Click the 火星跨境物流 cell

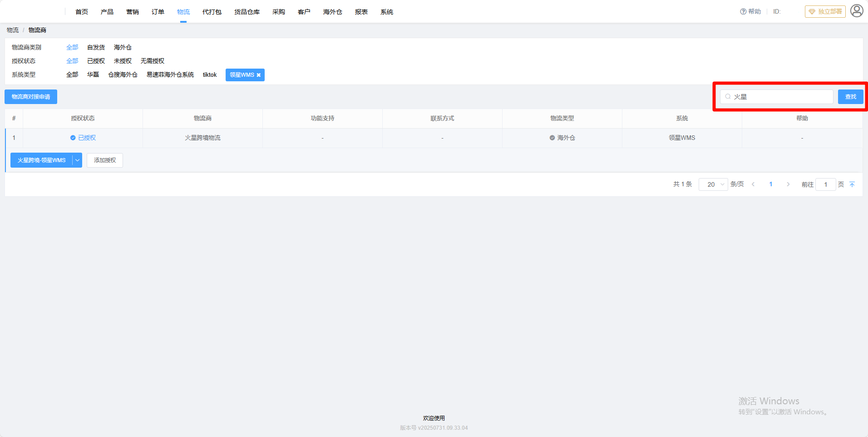(x=202, y=138)
